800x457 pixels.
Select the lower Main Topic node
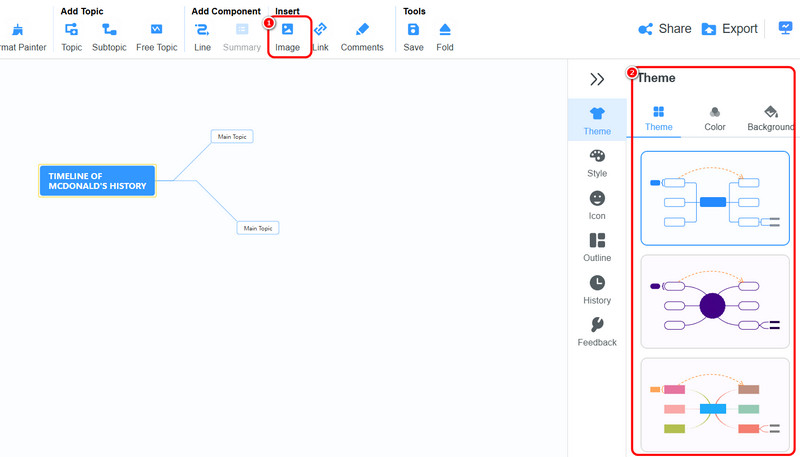[x=258, y=228]
